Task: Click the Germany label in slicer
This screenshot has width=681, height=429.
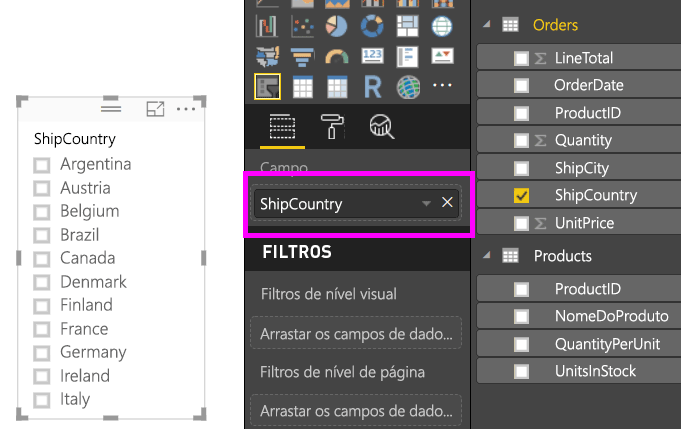Action: click(x=93, y=353)
